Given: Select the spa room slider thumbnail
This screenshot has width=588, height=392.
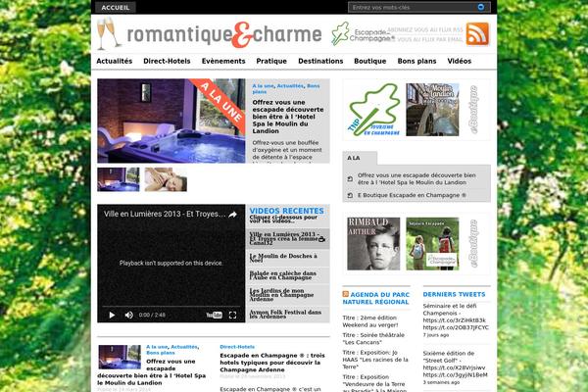Looking at the screenshot, I should point(119,179).
